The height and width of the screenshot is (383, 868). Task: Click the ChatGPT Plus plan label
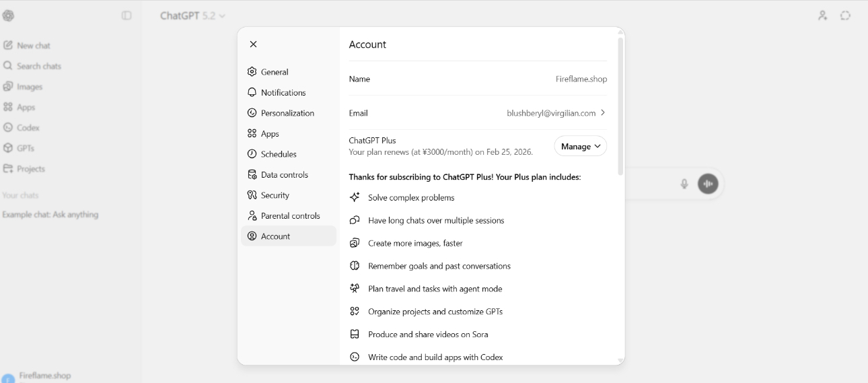click(372, 141)
